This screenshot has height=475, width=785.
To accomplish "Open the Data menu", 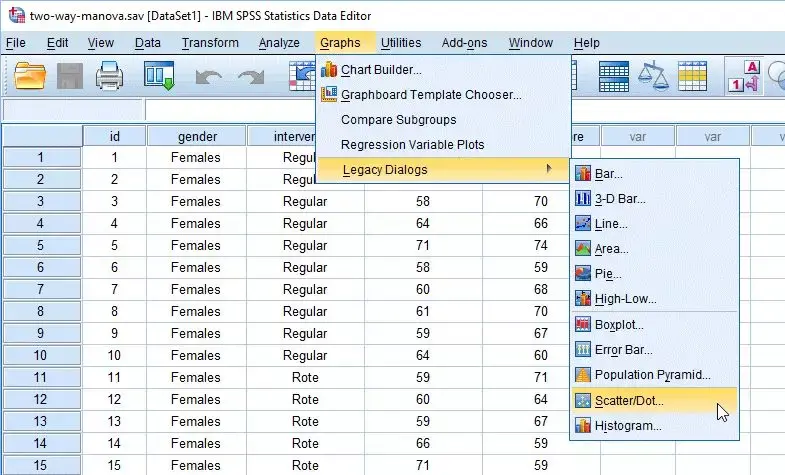I will tap(148, 43).
